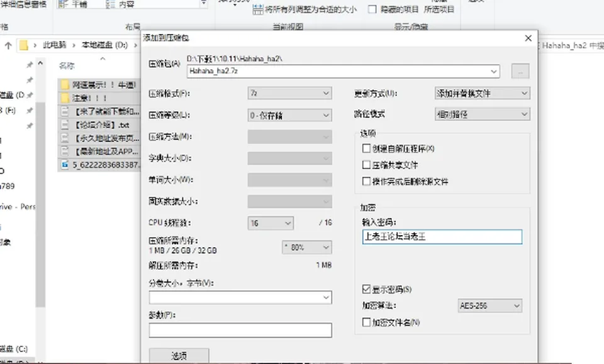Toggle 隐藏的项目 checkbox in Explorer ribbon
604x364 pixels.
(372, 9)
